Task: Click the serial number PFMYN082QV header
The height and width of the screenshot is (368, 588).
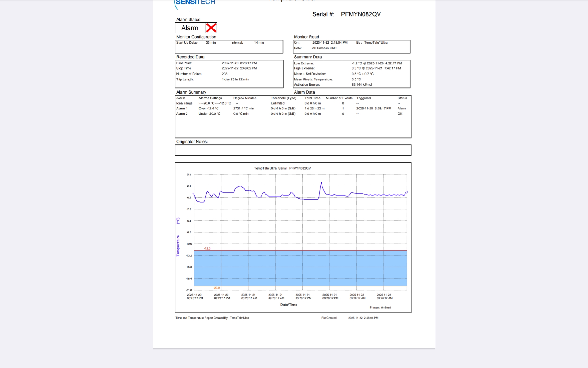Action: click(x=360, y=14)
